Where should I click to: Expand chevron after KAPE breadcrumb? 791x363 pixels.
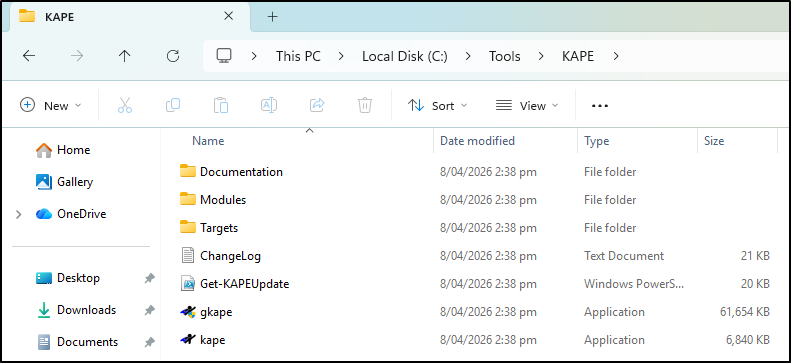tap(615, 56)
